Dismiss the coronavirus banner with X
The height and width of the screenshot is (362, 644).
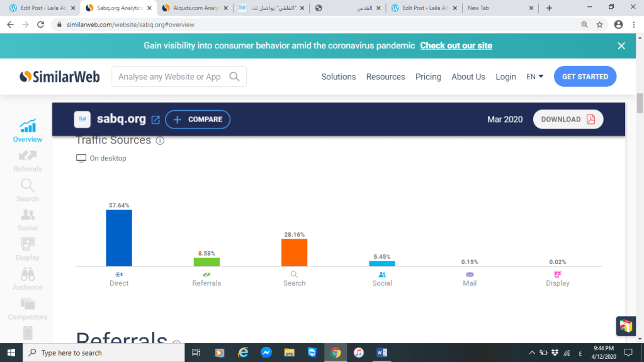(621, 46)
